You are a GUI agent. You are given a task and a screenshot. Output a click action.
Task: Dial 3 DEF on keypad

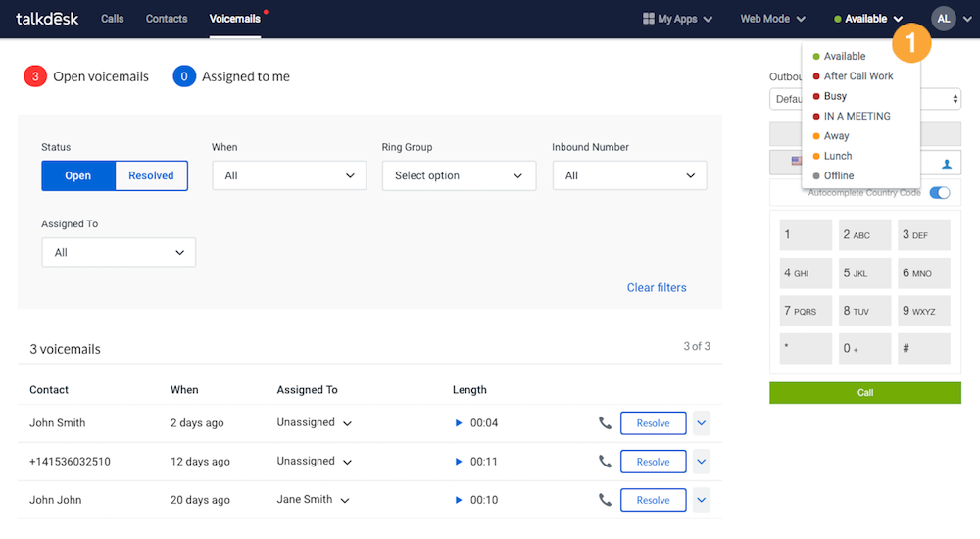924,234
